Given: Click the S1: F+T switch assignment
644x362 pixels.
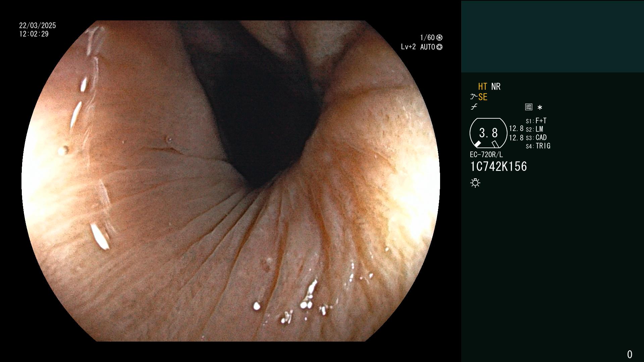Looking at the screenshot, I should tap(536, 121).
